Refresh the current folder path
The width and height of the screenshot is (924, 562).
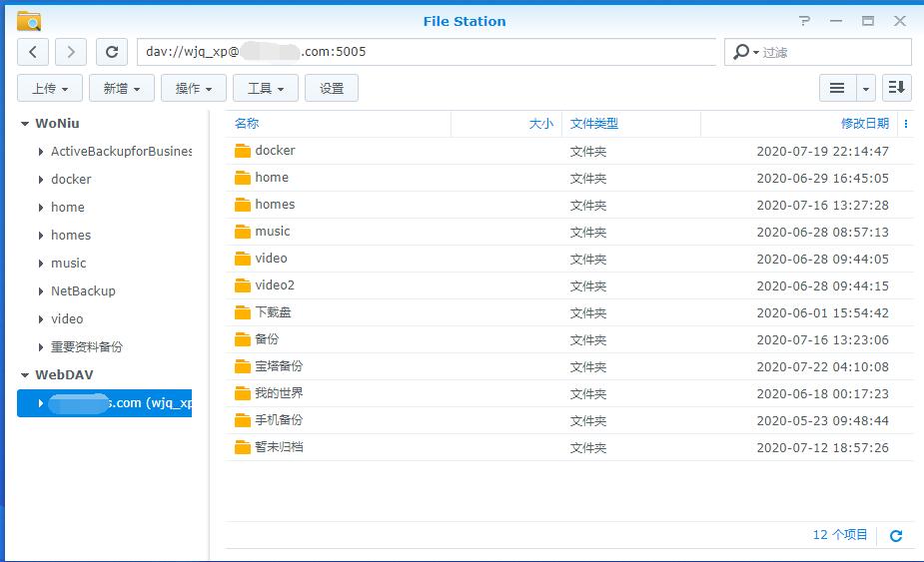point(112,52)
